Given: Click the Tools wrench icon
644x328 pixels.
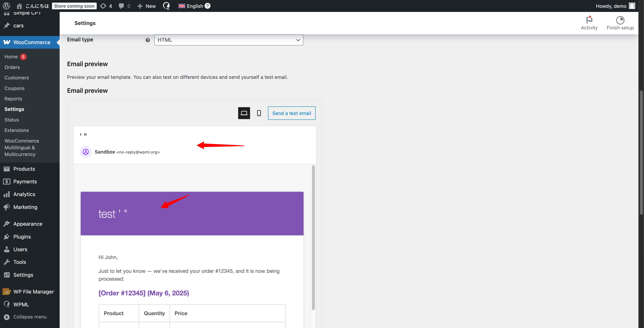Looking at the screenshot, I should point(7,262).
